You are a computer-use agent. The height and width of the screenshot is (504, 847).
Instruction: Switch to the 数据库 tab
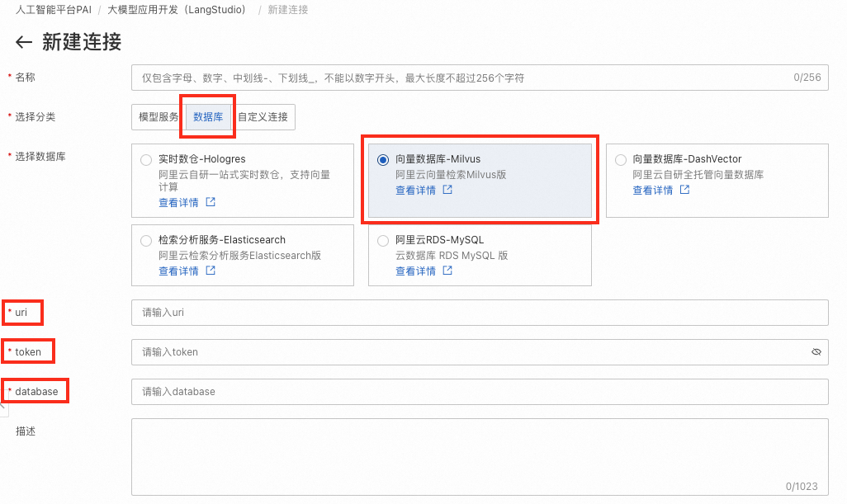click(x=207, y=116)
